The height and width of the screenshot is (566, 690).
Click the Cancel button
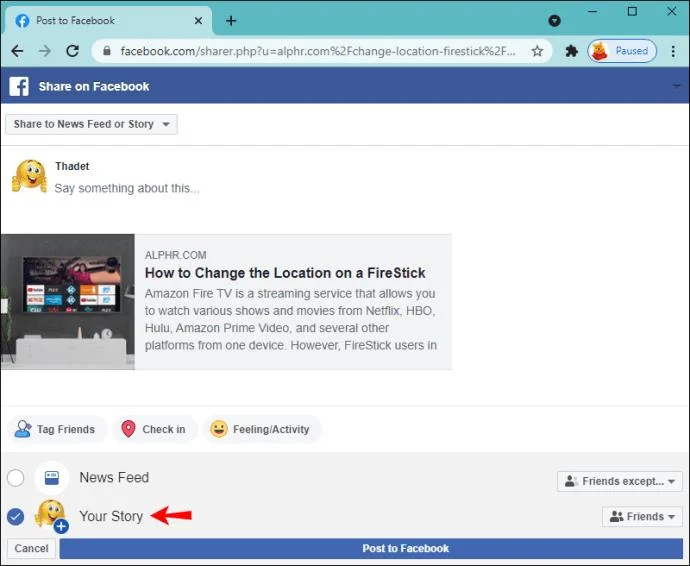31,548
